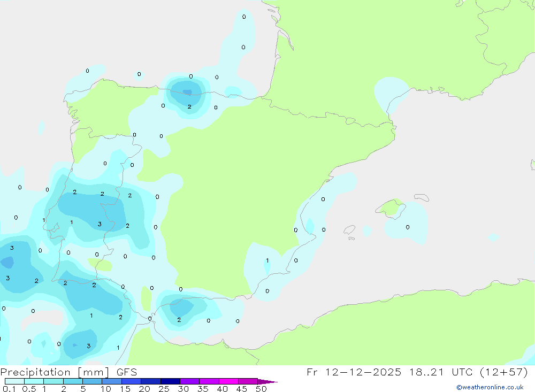
Task: Select the 15–20 mm legend color swatch
Action: (131, 381)
